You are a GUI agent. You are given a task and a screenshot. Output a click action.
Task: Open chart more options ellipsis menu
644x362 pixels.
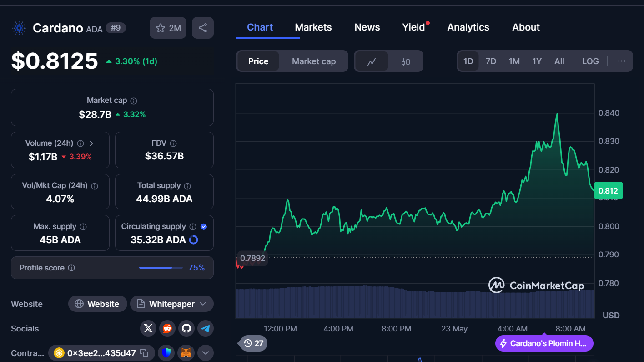pyautogui.click(x=621, y=61)
